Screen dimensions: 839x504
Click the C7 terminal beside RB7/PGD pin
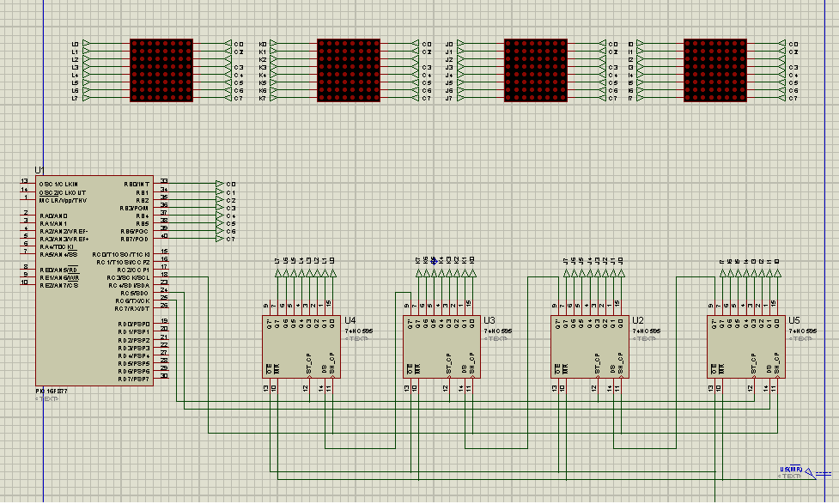(219, 239)
